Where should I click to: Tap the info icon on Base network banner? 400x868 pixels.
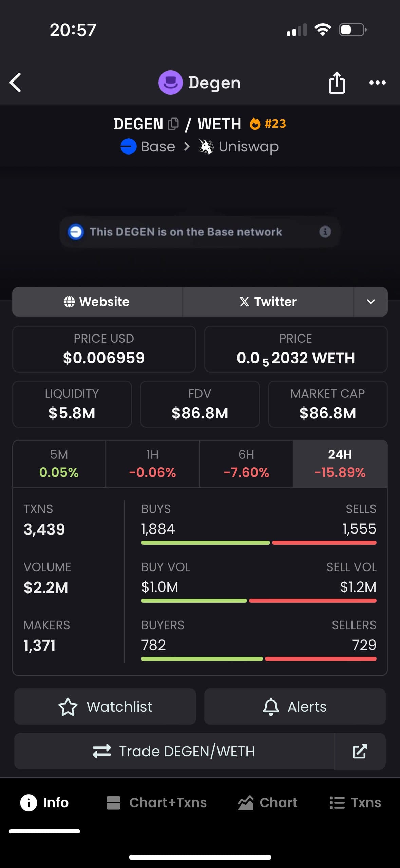325,232
